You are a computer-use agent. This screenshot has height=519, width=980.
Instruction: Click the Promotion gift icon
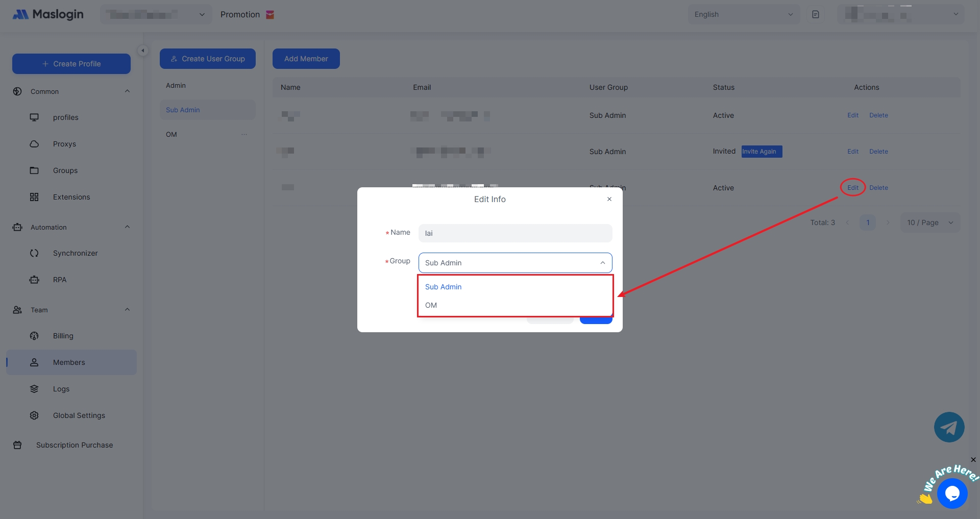[270, 15]
